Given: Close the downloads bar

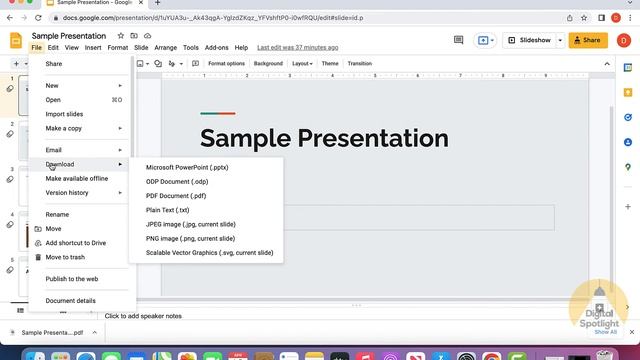Looking at the screenshot, I should pyautogui.click(x=632, y=332).
